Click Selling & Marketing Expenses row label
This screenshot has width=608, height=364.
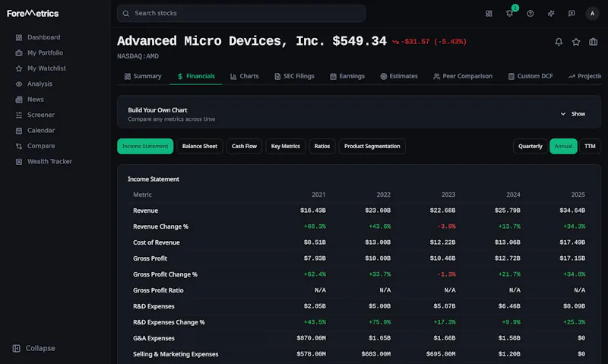point(176,354)
